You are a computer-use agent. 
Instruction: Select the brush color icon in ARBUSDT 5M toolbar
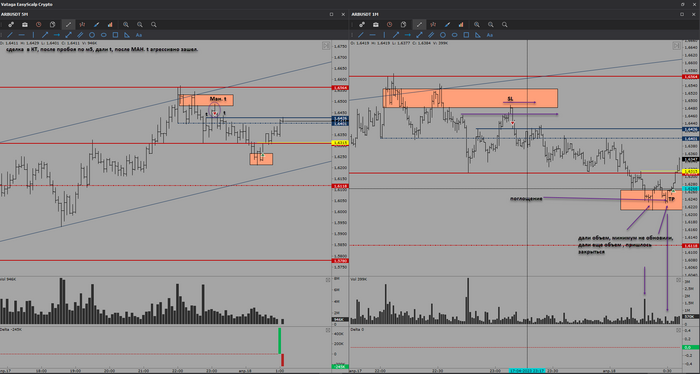96,25
